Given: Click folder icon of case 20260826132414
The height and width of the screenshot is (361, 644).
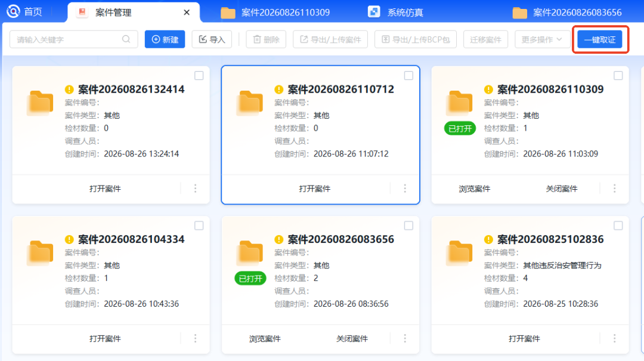Looking at the screenshot, I should [41, 103].
